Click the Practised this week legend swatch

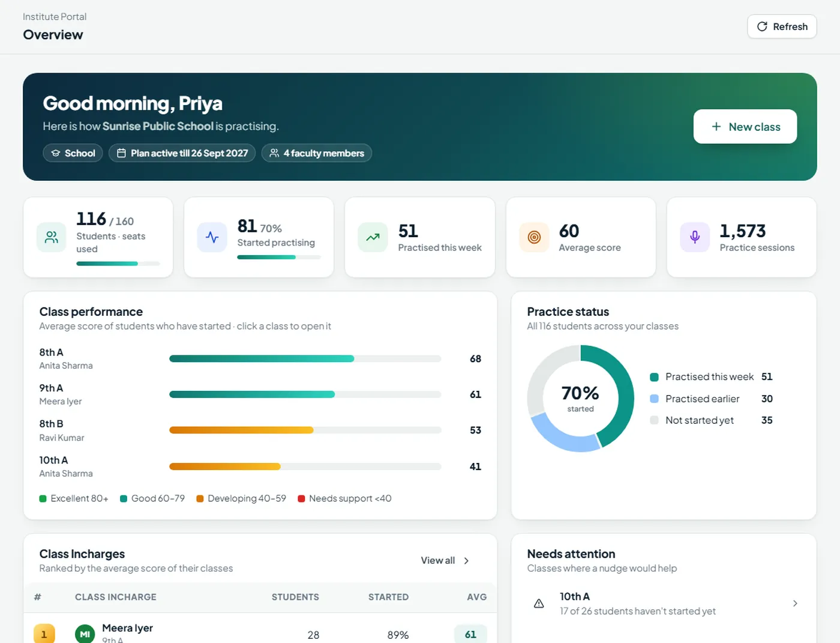[x=655, y=377]
